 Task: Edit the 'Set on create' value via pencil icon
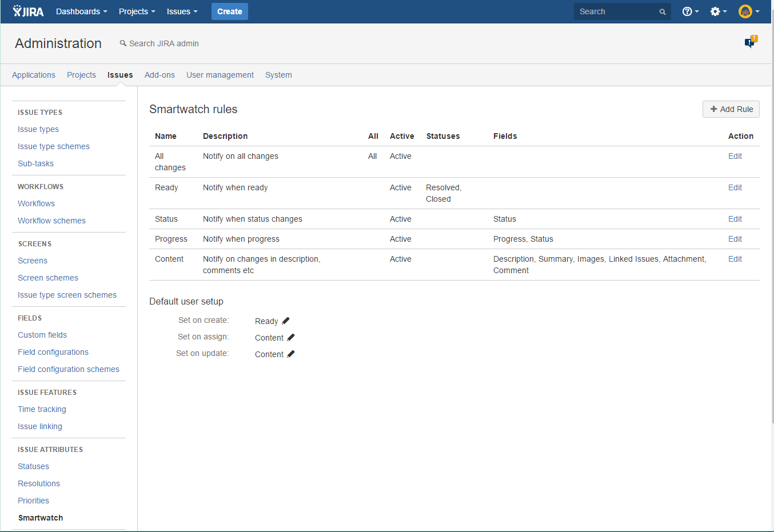coord(285,321)
